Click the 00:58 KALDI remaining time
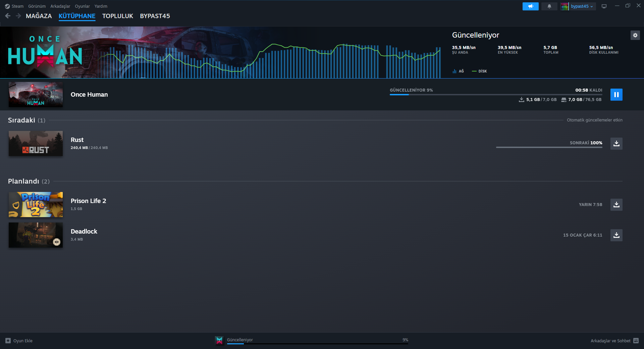This screenshot has height=349, width=644. 589,90
